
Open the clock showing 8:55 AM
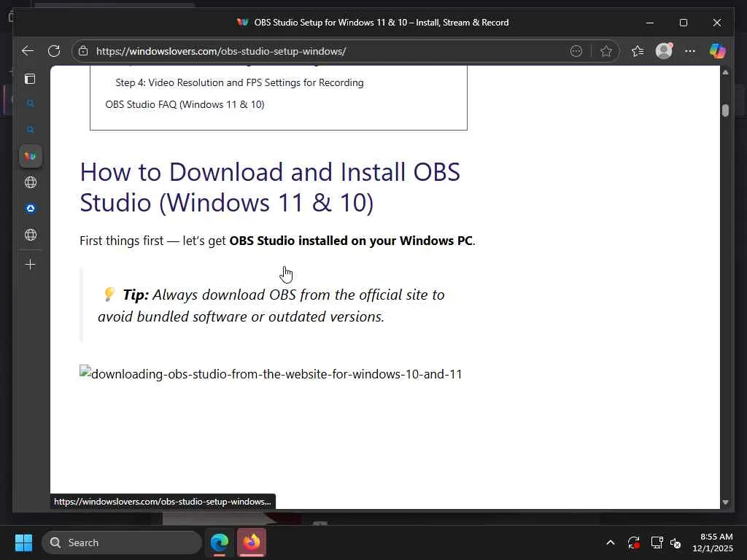tap(713, 542)
